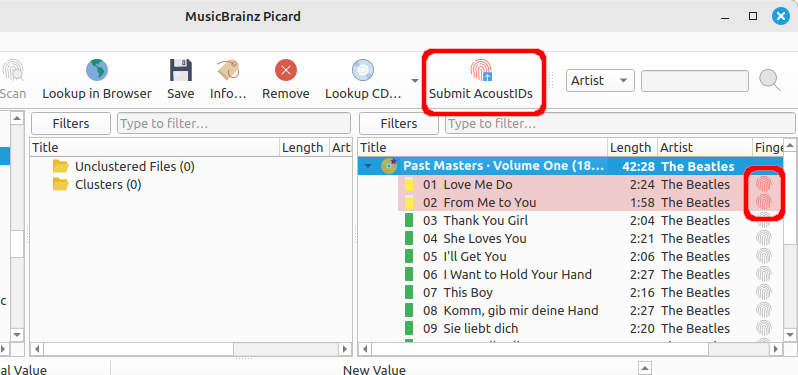Click the 42:28 album length value

click(x=638, y=166)
